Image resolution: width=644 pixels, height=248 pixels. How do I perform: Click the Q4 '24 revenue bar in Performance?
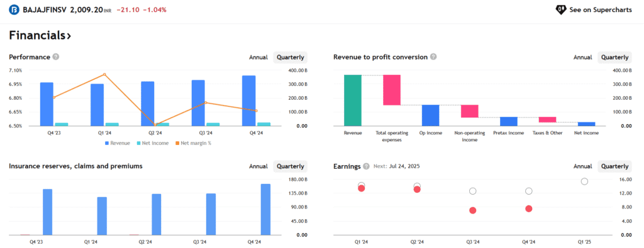(x=249, y=101)
